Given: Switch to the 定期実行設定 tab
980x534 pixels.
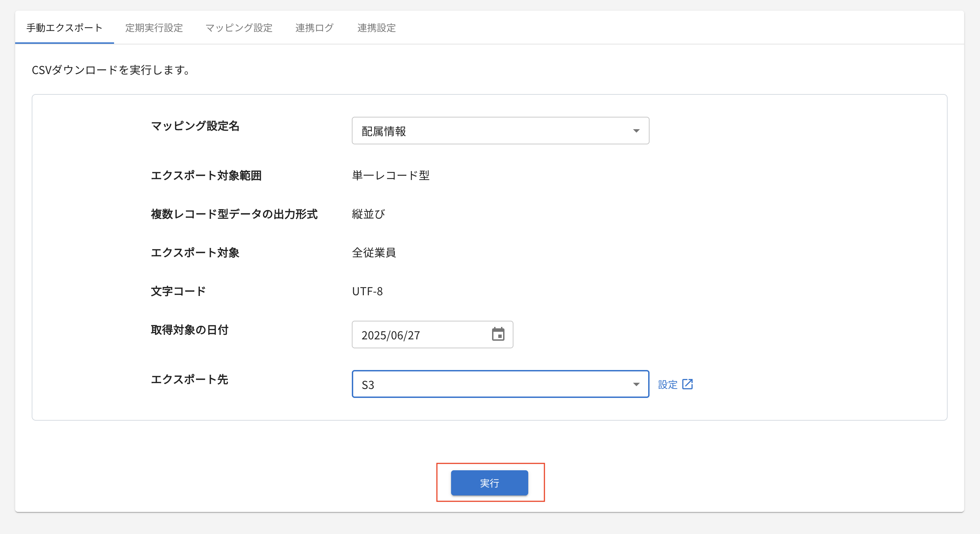Looking at the screenshot, I should tap(154, 28).
